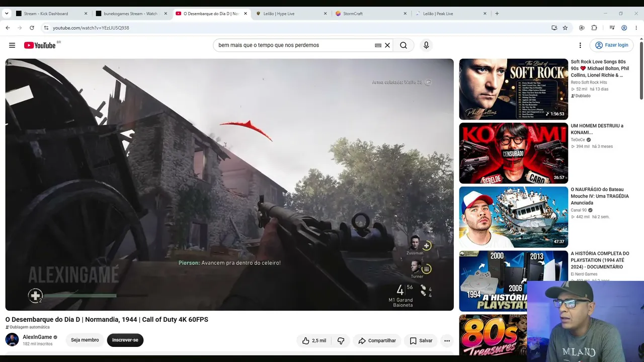Viewport: 644px width, 362px height.
Task: Focus the browser address bar URL
Action: click(x=91, y=28)
